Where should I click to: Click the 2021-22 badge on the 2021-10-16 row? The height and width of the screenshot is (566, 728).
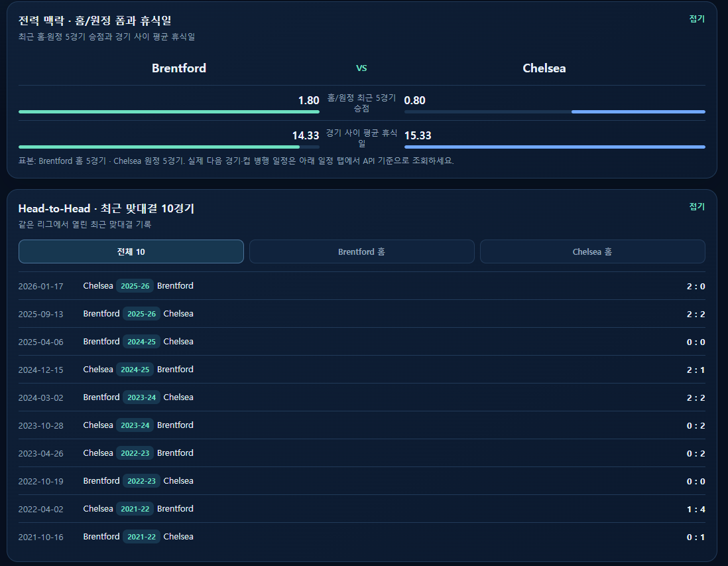[x=142, y=537]
